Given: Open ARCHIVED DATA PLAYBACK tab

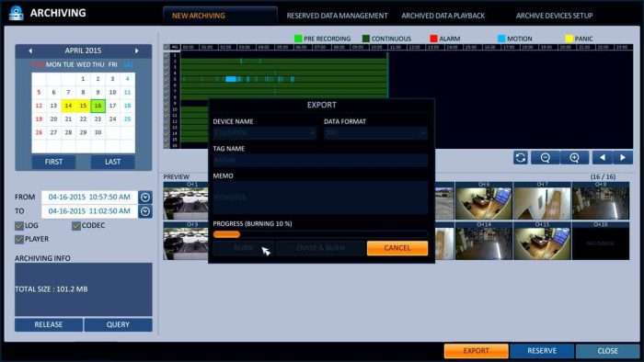Looking at the screenshot, I should pos(443,16).
